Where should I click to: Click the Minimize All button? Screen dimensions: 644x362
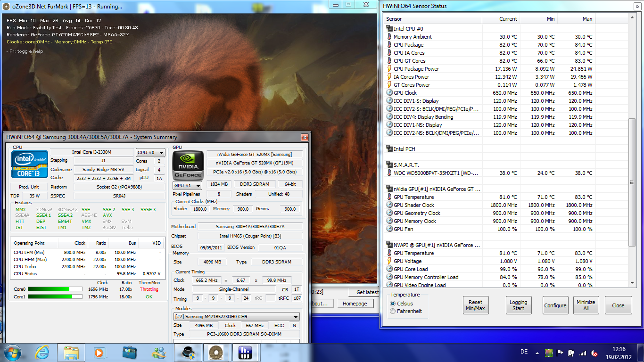586,305
